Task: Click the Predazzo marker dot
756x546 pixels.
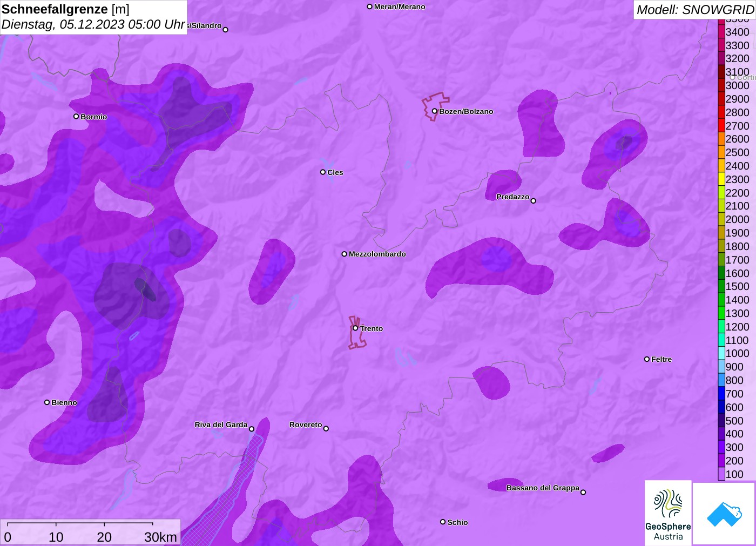Action: coord(533,201)
